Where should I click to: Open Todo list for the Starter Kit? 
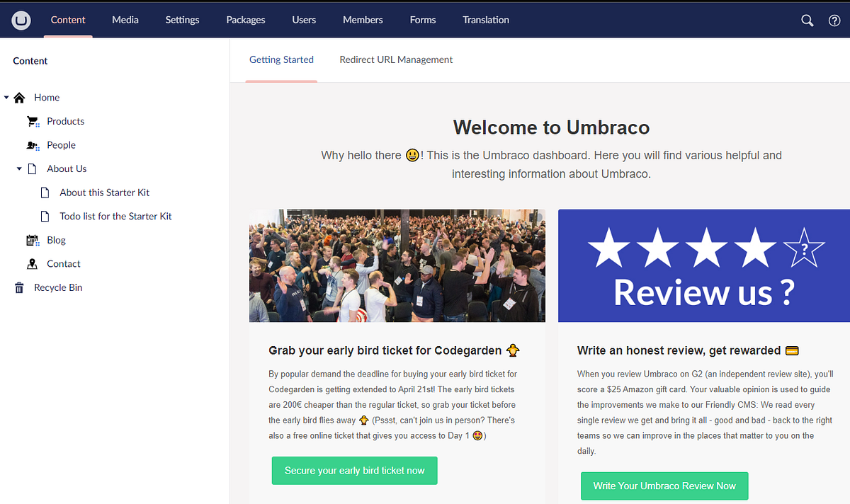[x=116, y=217]
